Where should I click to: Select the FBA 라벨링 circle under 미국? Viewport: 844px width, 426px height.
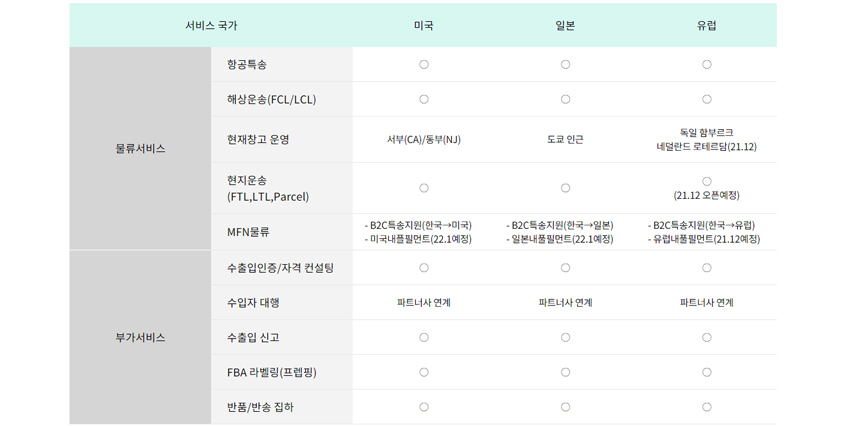pyautogui.click(x=424, y=372)
